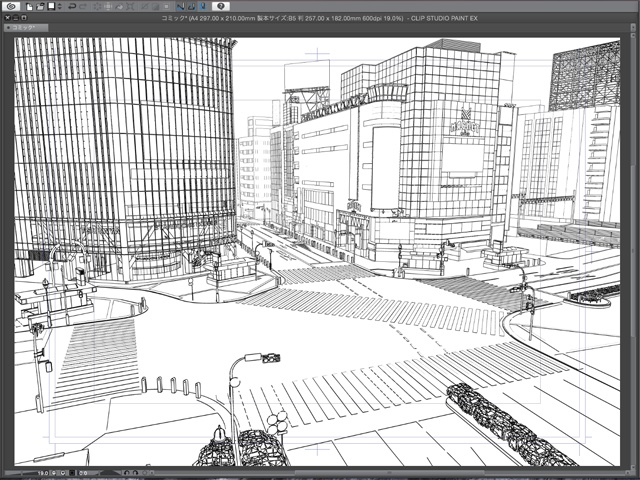
Task: Click the vertical scrollbar beside canvas
Action: 633,251
